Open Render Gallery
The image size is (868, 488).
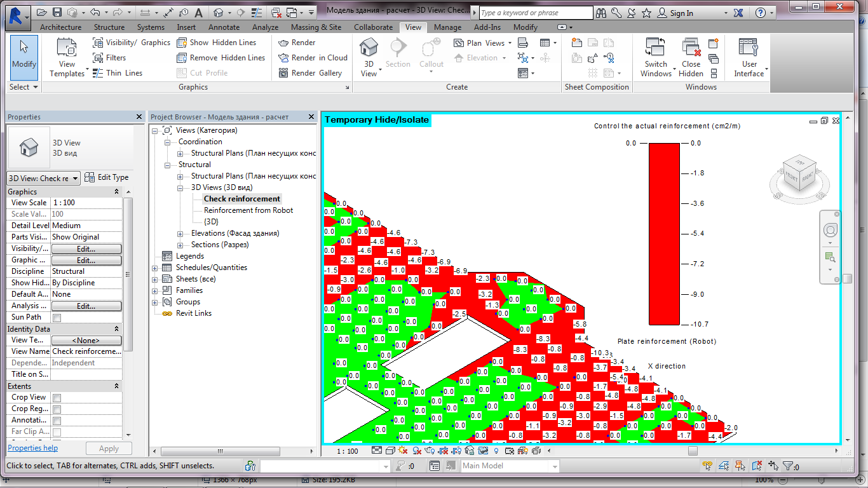(x=313, y=72)
